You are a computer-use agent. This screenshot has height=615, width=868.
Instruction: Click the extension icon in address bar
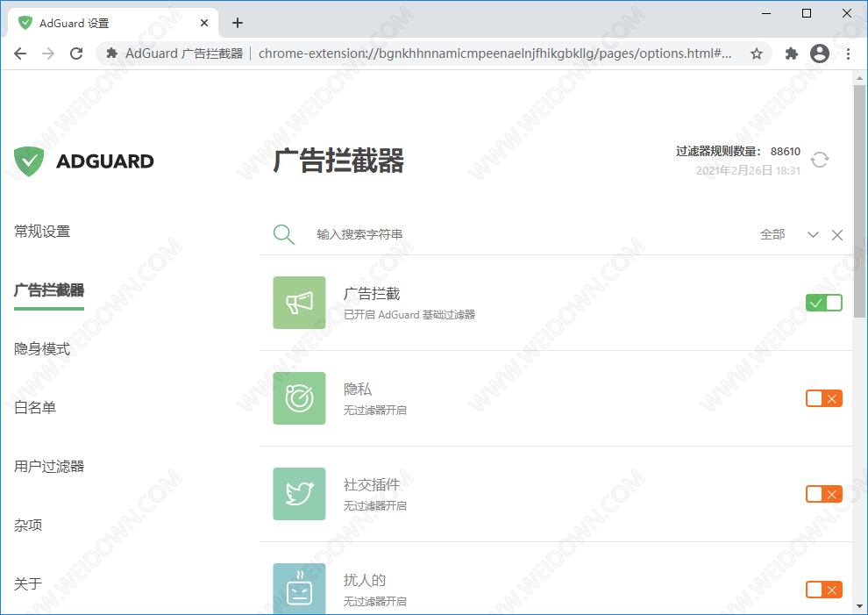[112, 54]
